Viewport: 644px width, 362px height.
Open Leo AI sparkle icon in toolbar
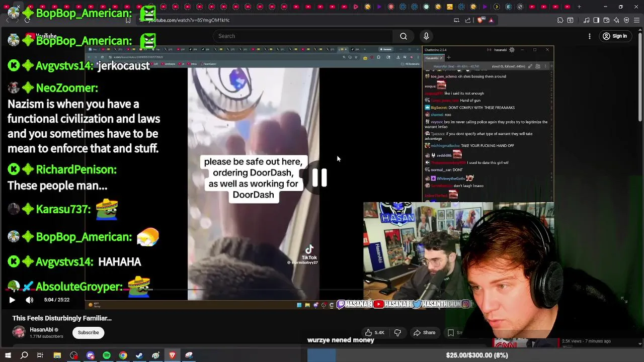pos(616,20)
